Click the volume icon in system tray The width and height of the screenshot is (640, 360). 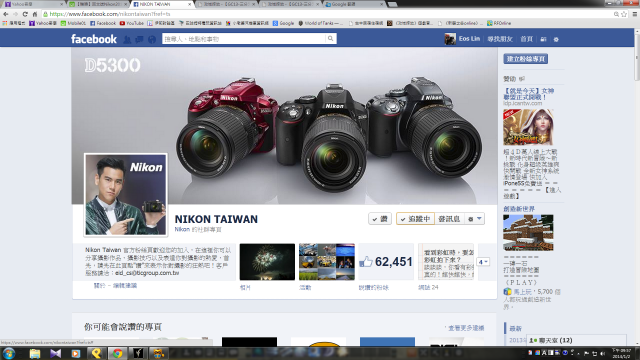tap(602, 353)
